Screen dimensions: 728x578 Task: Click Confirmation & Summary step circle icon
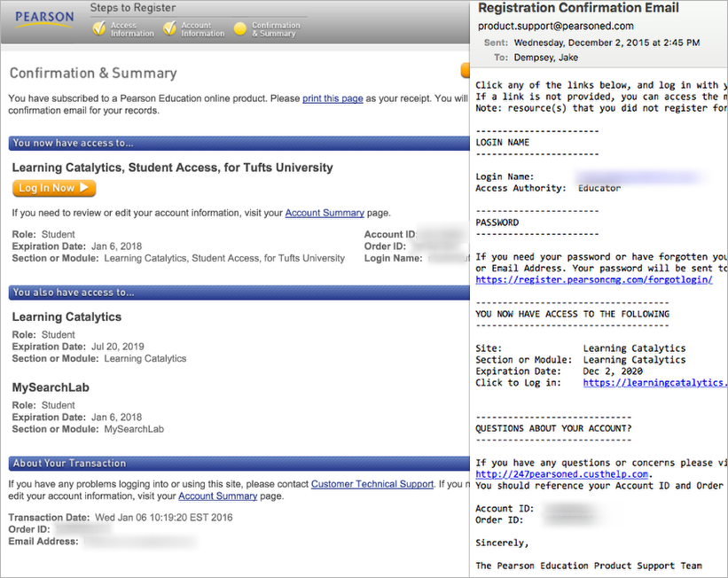(x=240, y=29)
